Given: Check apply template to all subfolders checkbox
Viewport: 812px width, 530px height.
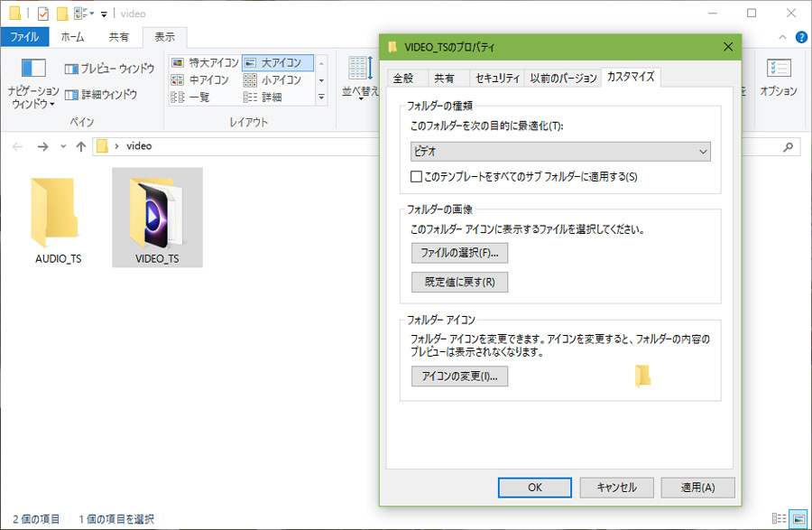Looking at the screenshot, I should click(x=417, y=177).
